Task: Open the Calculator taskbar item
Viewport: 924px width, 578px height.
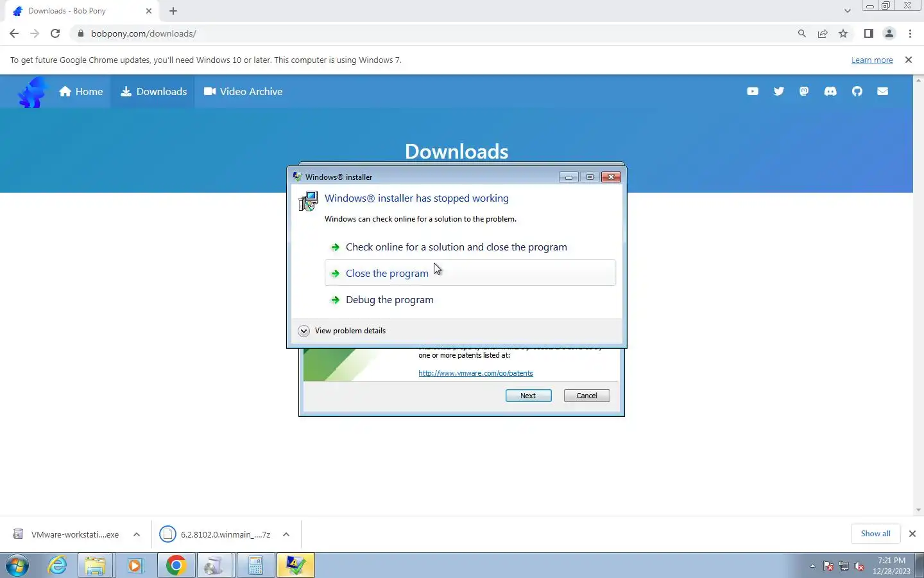Action: pos(255,566)
